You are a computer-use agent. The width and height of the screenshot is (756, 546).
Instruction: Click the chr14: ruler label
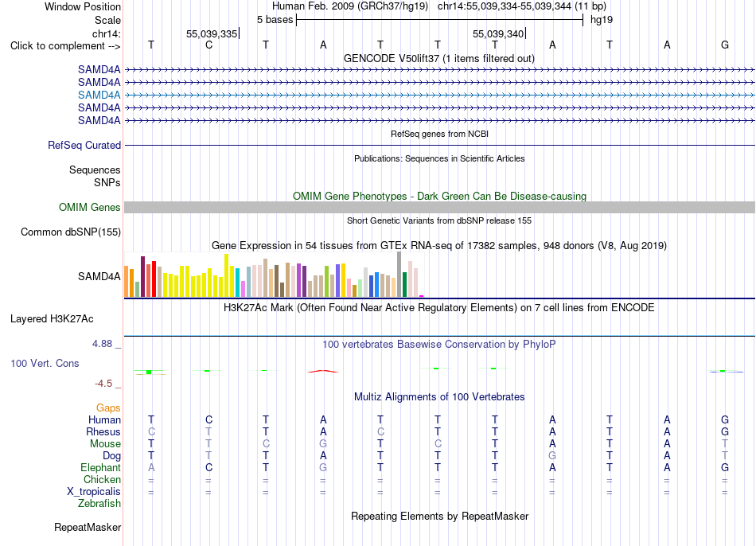tap(106, 33)
